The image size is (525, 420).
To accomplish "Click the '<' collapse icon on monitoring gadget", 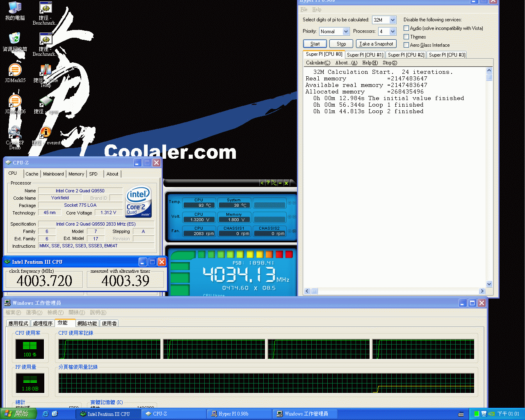I will pyautogui.click(x=262, y=183).
